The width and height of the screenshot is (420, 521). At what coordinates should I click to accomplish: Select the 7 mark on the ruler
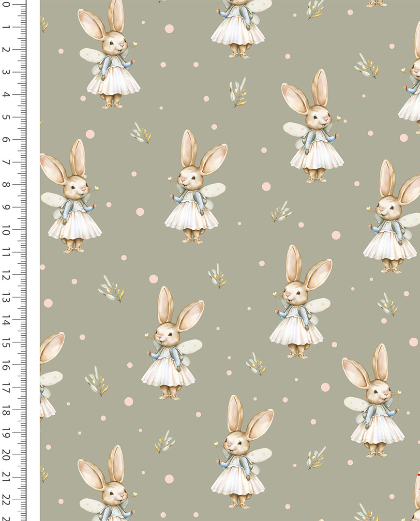(x=7, y=163)
